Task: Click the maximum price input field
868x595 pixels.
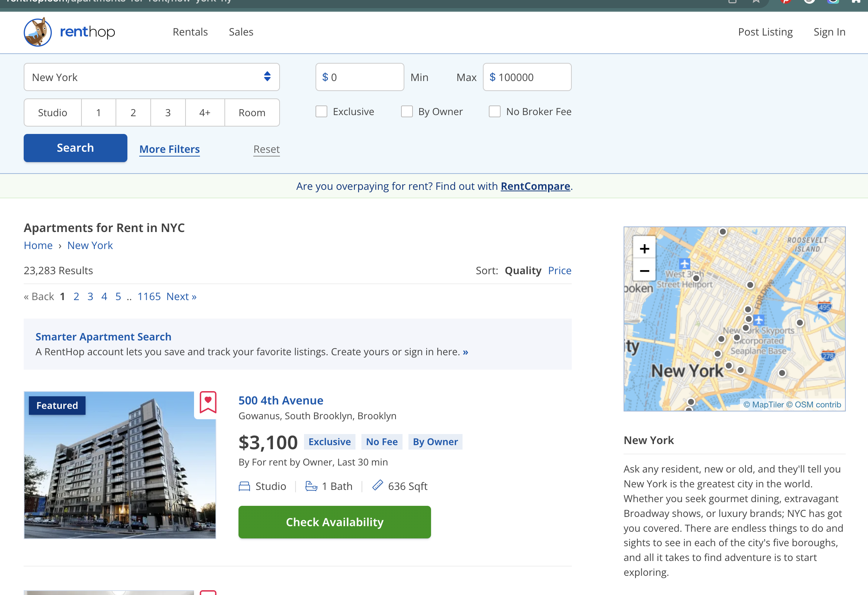Action: coord(527,77)
